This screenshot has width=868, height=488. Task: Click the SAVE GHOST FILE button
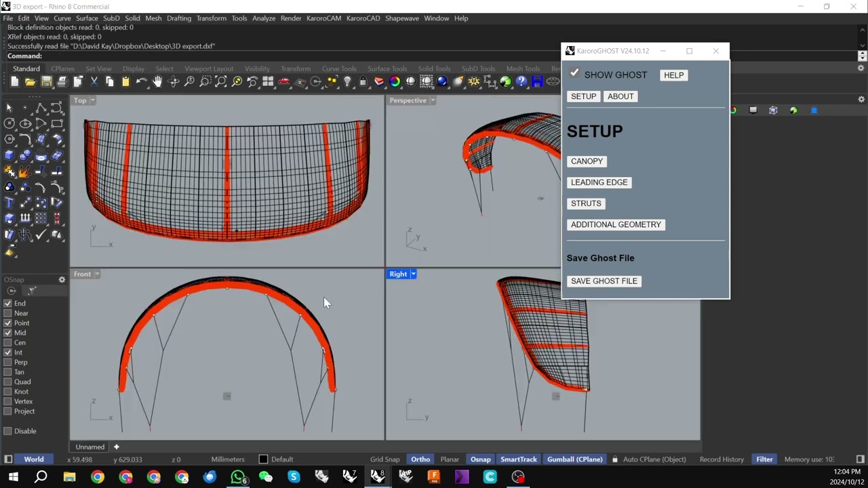pos(604,281)
